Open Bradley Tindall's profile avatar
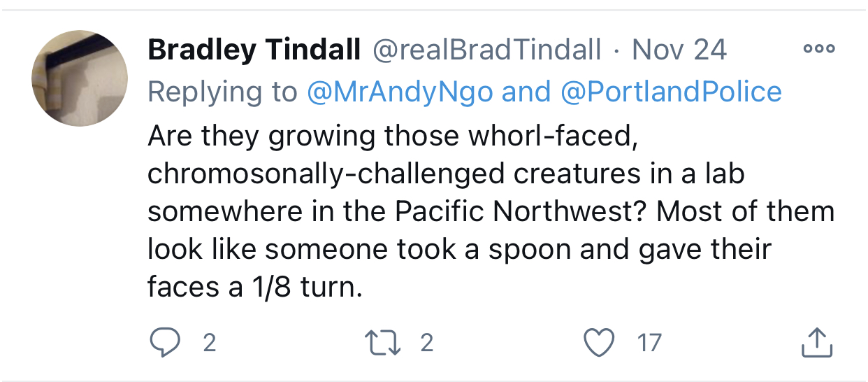The image size is (868, 382). point(80,78)
